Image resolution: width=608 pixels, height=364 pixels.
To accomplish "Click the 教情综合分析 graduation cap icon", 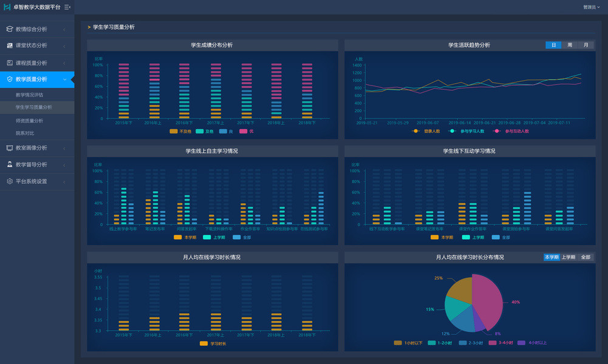I will coord(10,29).
